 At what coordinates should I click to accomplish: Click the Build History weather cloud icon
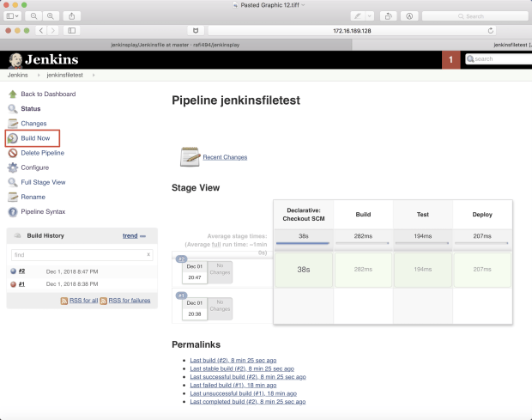tap(17, 235)
